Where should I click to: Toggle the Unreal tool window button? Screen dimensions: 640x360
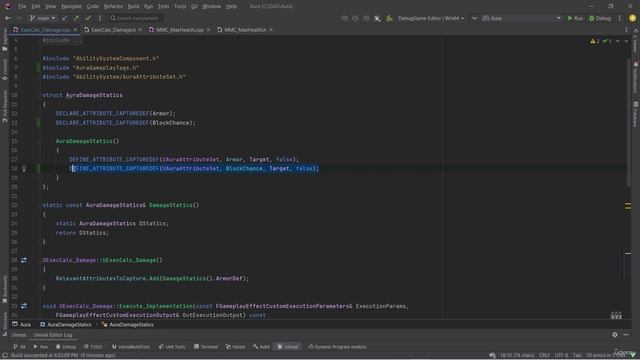(x=288, y=347)
